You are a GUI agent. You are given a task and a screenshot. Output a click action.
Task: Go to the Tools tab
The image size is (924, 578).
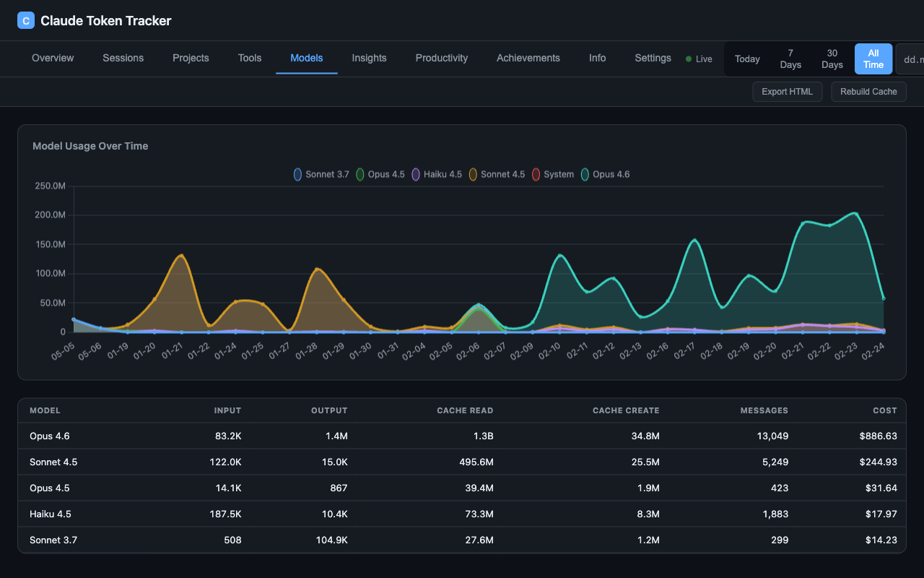coord(250,58)
